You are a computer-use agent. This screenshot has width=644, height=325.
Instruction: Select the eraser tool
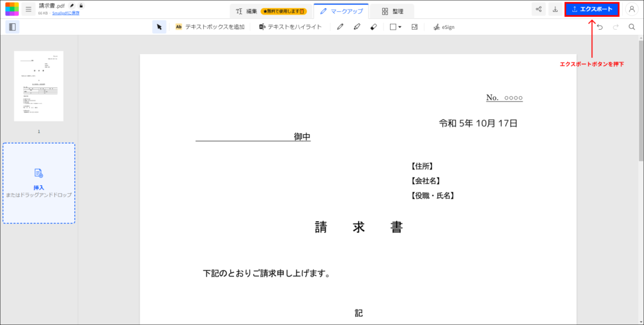[374, 26]
